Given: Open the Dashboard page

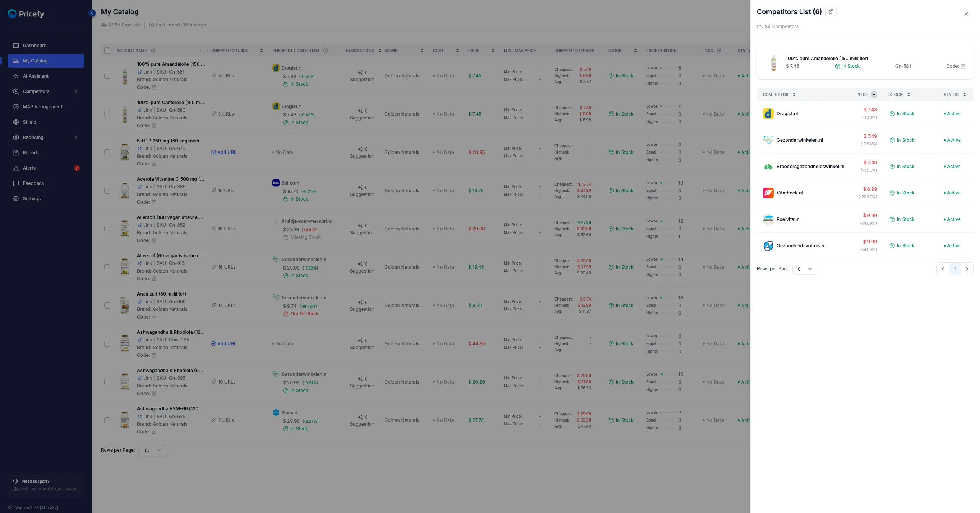Looking at the screenshot, I should (x=46, y=46).
